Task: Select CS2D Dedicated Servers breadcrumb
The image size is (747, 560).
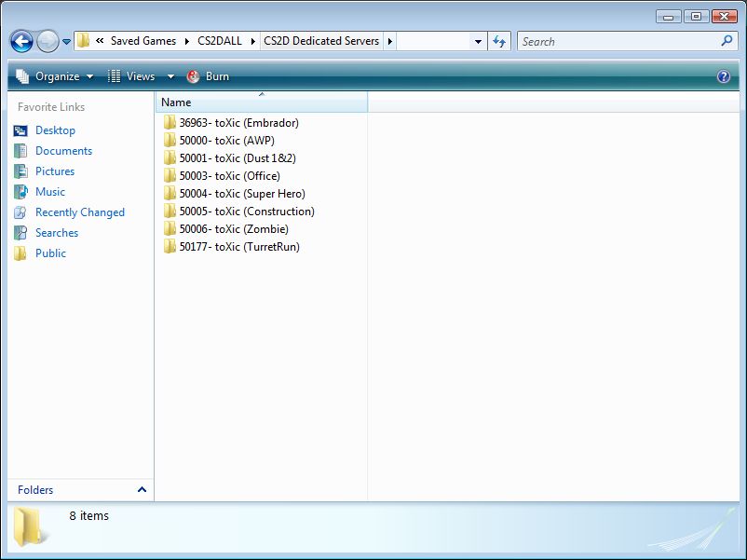Action: pyautogui.click(x=321, y=41)
